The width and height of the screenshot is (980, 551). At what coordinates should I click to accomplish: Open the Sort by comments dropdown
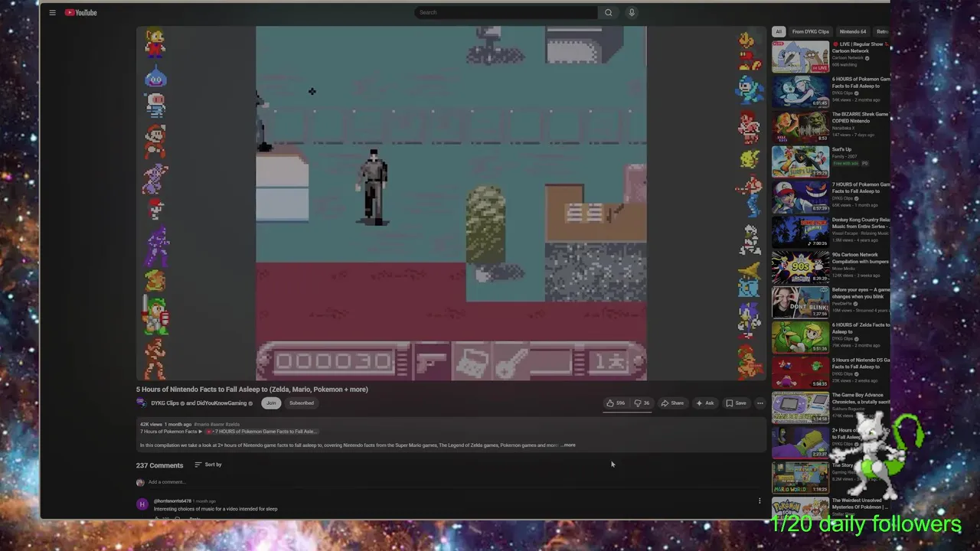click(x=208, y=465)
